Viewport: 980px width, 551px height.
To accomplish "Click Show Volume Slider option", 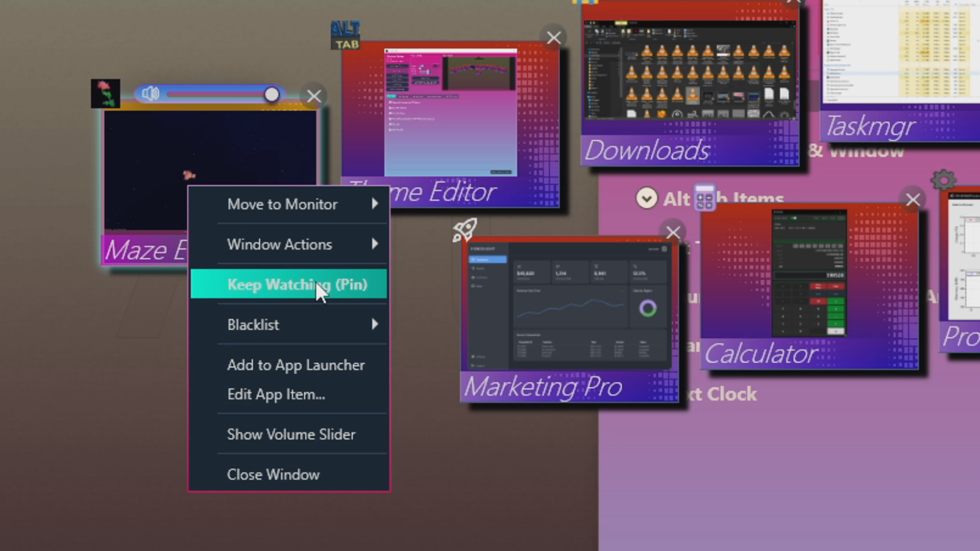I will tap(291, 434).
